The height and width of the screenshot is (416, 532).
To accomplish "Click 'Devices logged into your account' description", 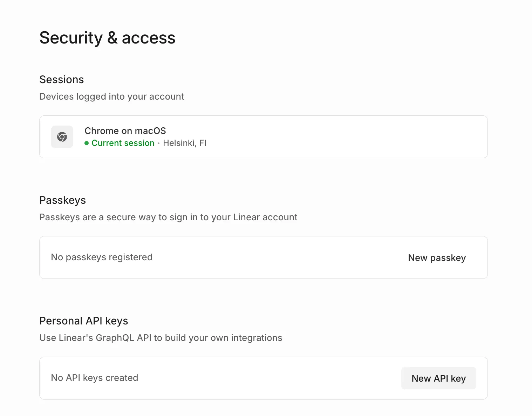I will click(112, 96).
